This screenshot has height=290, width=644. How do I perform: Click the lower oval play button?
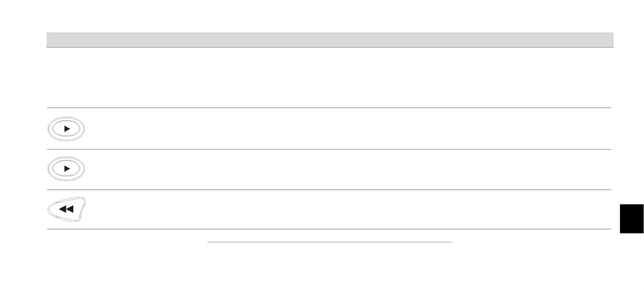pyautogui.click(x=66, y=168)
